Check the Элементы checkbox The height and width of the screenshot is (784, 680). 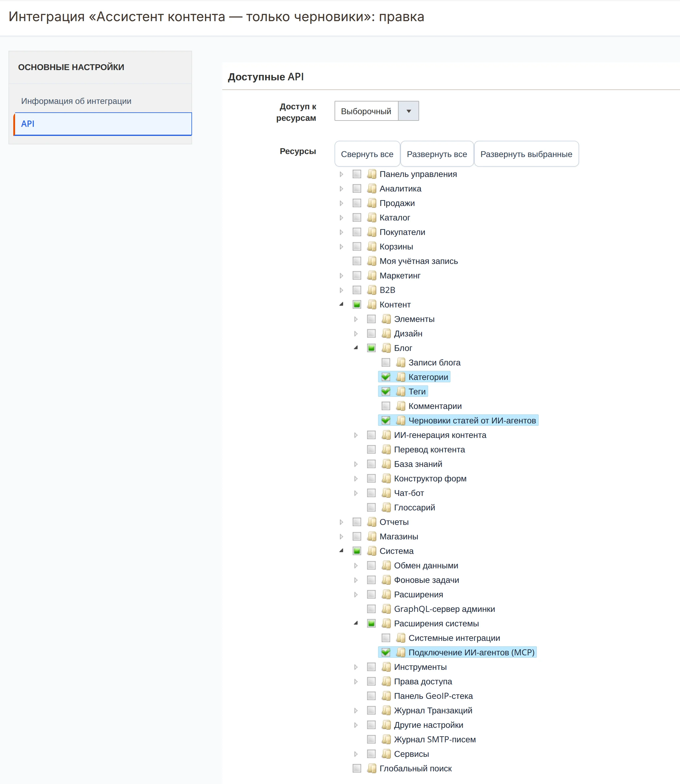coord(371,319)
